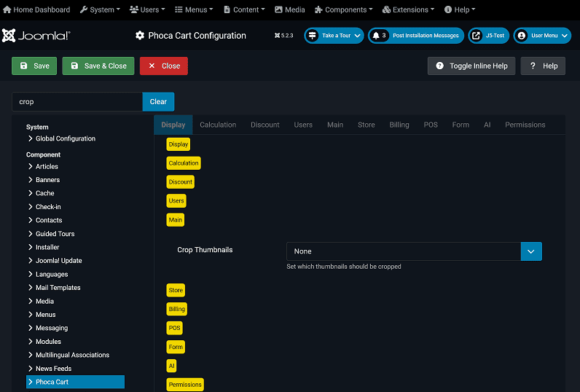The width and height of the screenshot is (580, 392).
Task: Open the J5-Test site link icon
Action: (x=476, y=36)
